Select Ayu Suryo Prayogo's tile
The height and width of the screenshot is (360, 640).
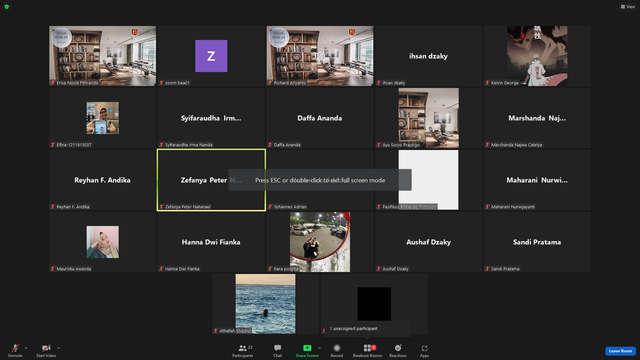pos(428,118)
